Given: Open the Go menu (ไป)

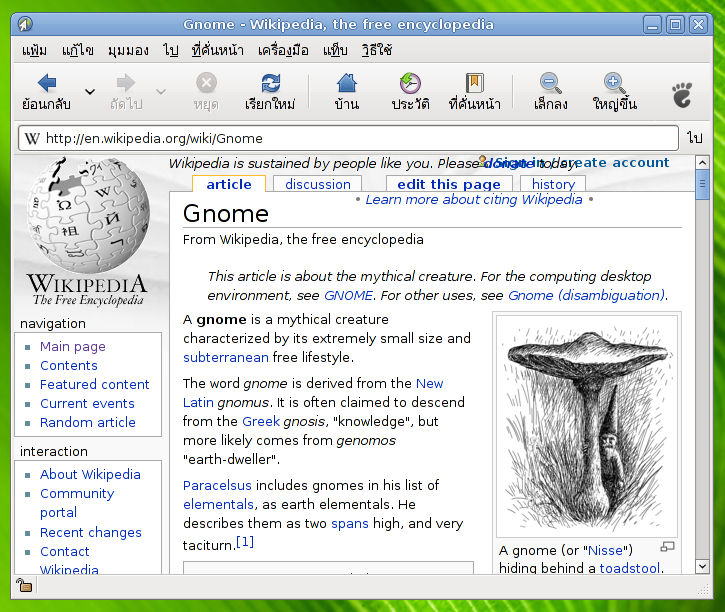Looking at the screenshot, I should tap(171, 50).
